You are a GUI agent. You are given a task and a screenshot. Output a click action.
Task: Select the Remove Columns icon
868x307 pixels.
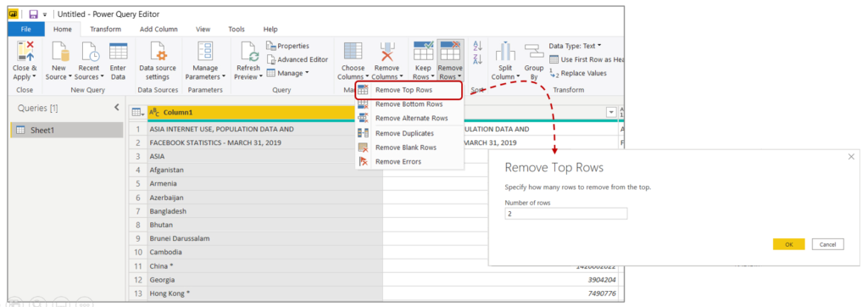[387, 52]
